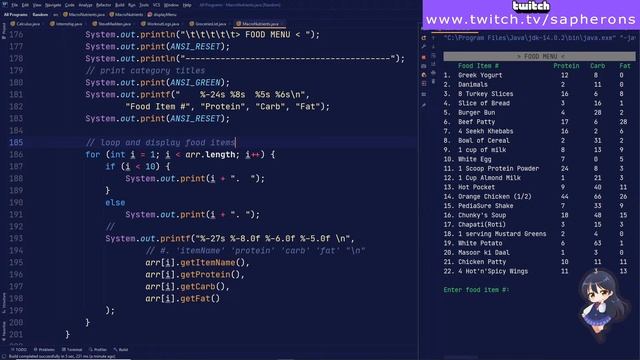Screen dimensions: 640x360
Task: Open the Structure tool window stripe
Action: (4, 303)
